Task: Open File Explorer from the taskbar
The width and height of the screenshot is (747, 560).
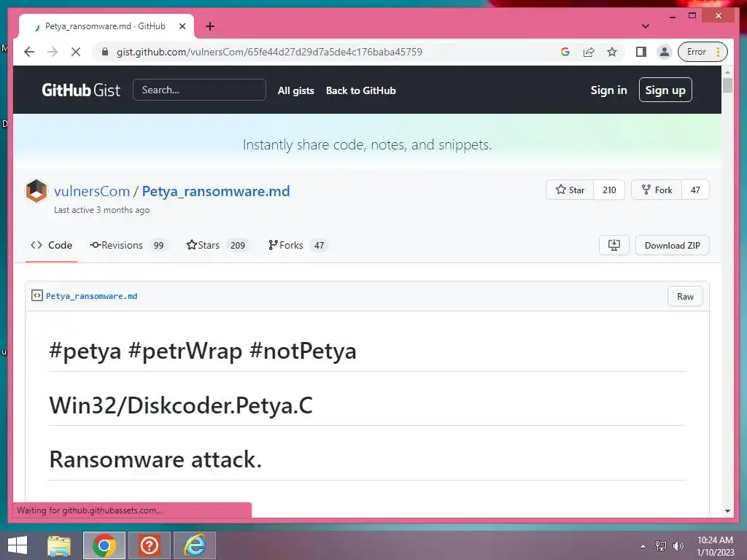Action: [x=59, y=545]
